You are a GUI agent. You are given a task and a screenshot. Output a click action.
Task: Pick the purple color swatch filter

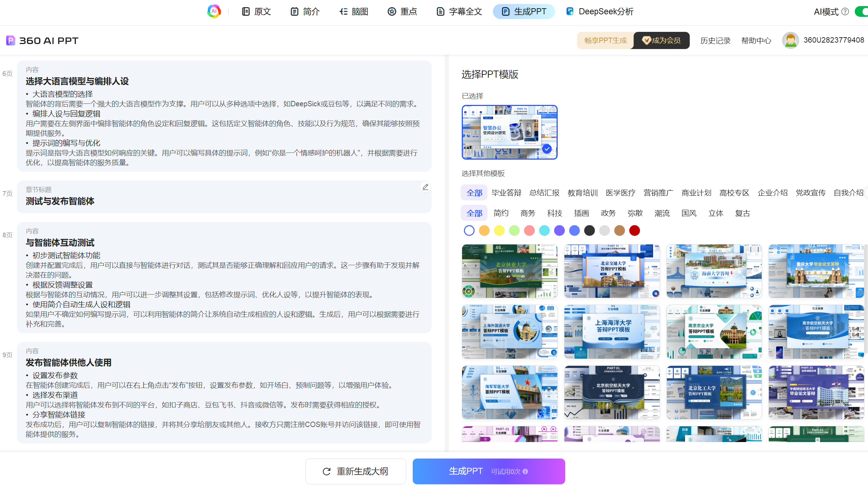(559, 231)
